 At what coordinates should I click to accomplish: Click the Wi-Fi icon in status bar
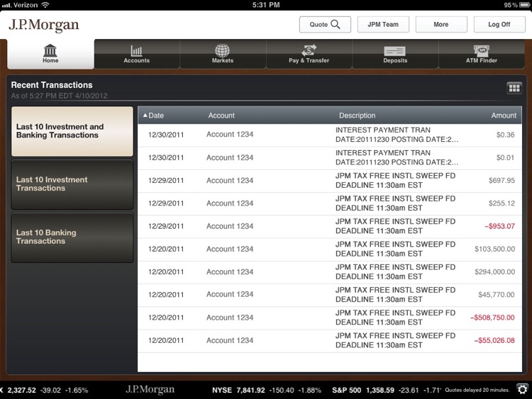pos(45,5)
